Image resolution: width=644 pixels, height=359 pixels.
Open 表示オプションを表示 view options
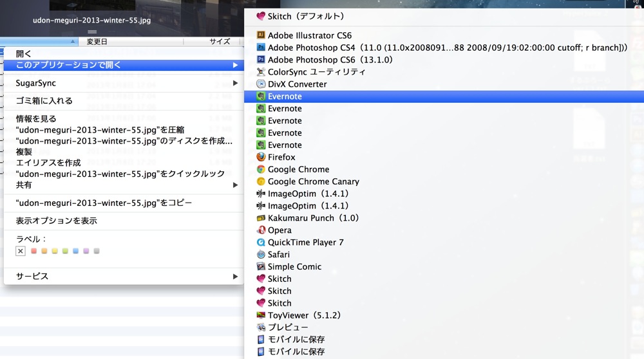pos(56,221)
